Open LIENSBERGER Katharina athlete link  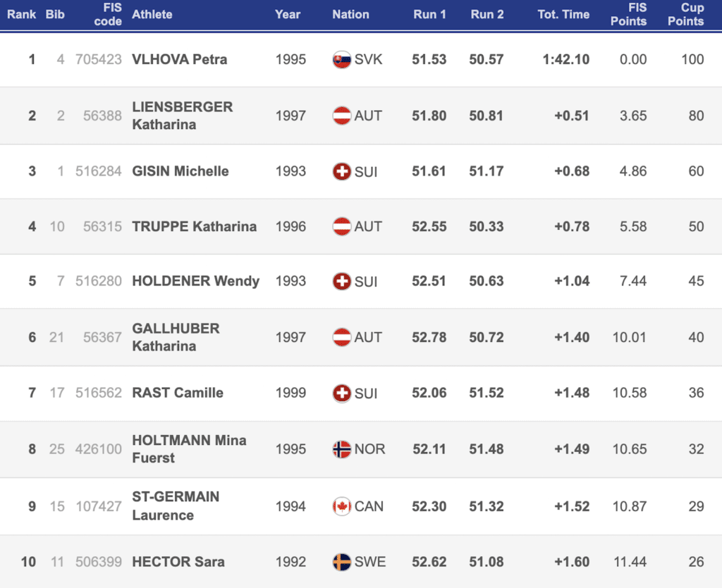click(x=182, y=116)
